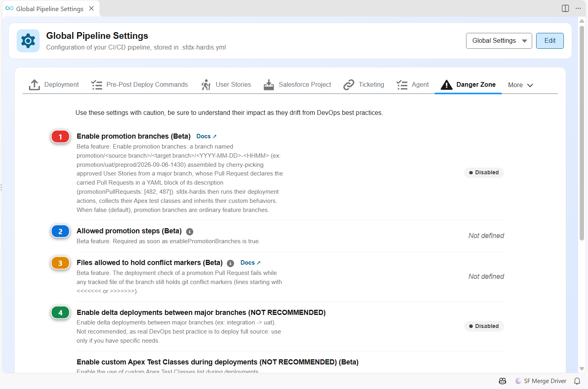Click the split editor icon
Image resolution: width=588 pixels, height=389 pixels.
565,8
